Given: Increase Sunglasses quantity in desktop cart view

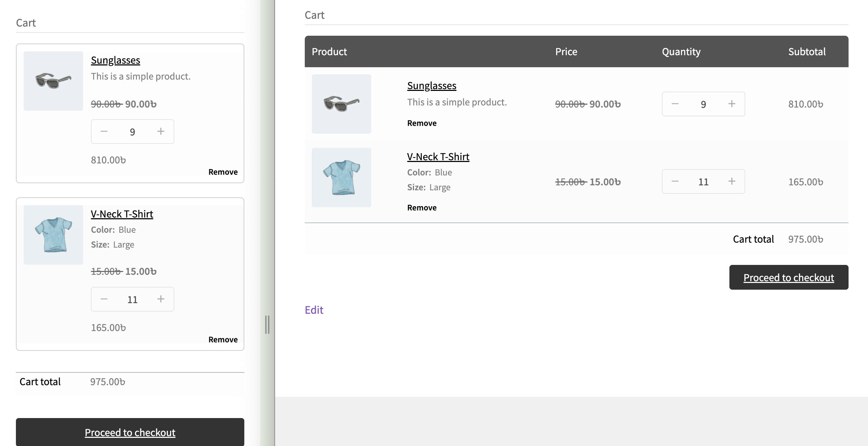Looking at the screenshot, I should pyautogui.click(x=731, y=104).
